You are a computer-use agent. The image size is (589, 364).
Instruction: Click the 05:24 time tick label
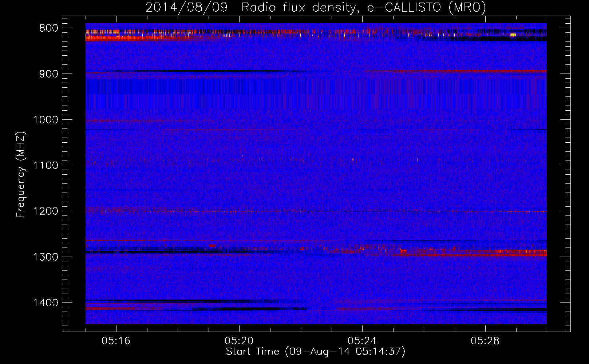[362, 341]
